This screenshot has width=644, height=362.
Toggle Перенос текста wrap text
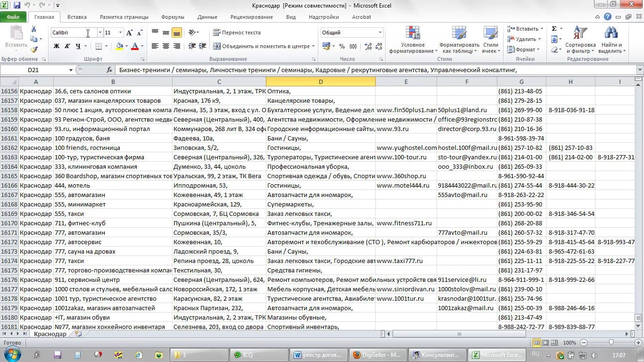237,33
